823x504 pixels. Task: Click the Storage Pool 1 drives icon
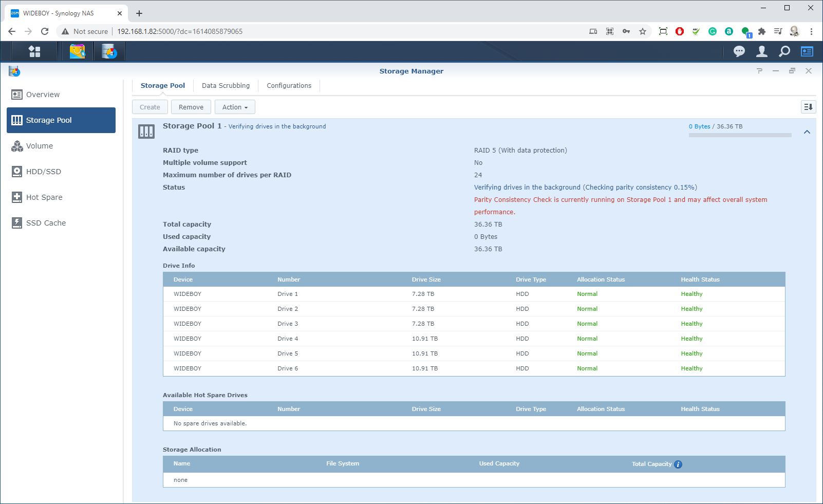pyautogui.click(x=146, y=132)
